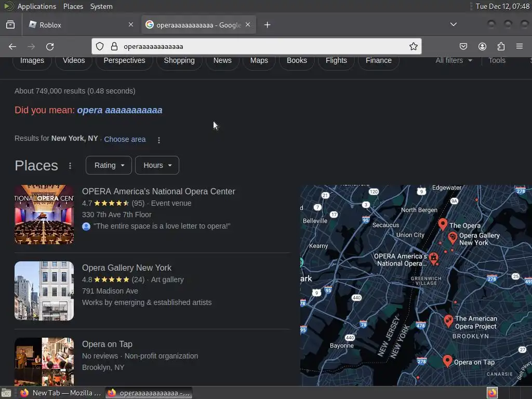Click The Opera map pin
This screenshot has height=399, width=532.
click(443, 224)
